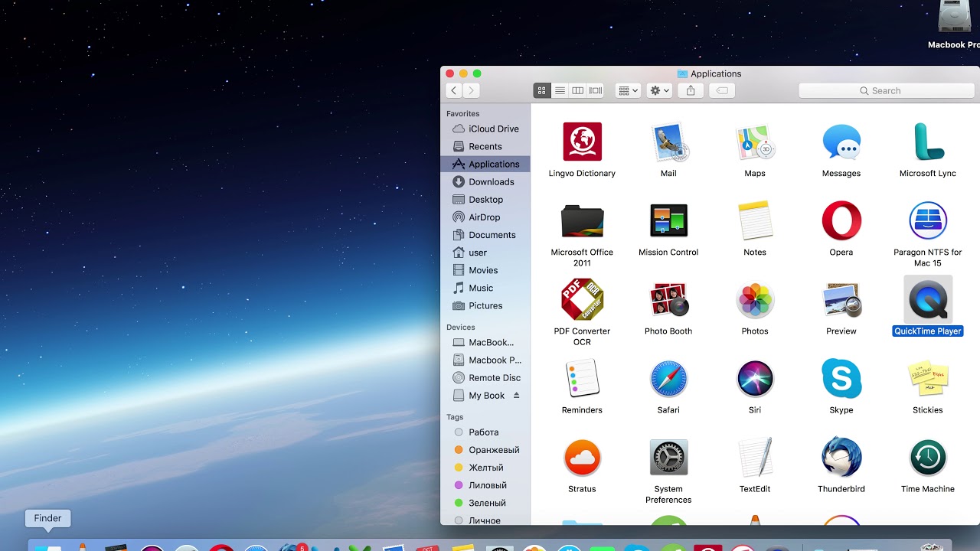Select the Maps app icon
Screen dimensions: 980x551
pos(755,142)
